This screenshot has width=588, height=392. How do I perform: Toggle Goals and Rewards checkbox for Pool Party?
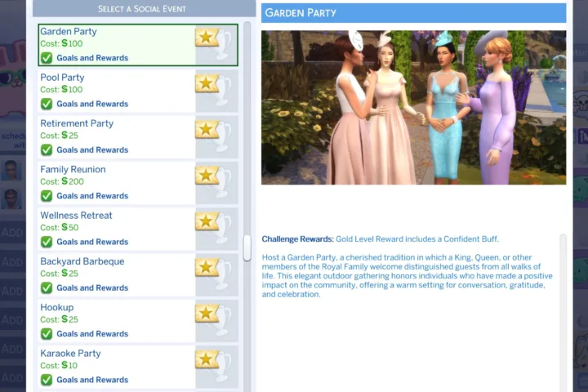tap(47, 104)
